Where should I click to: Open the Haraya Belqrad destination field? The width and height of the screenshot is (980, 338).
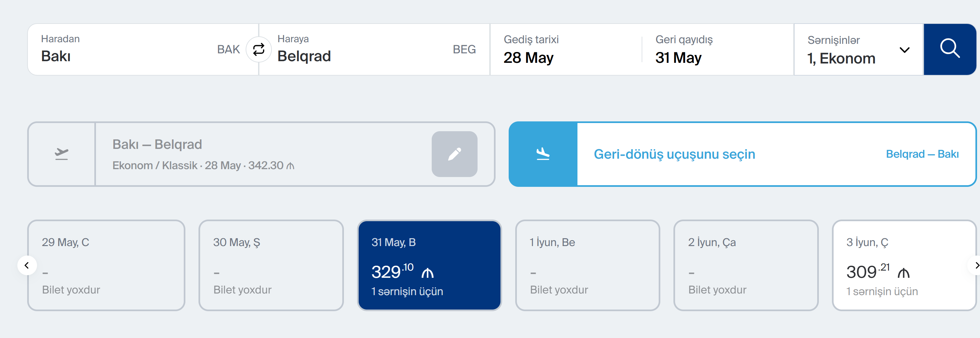coord(361,49)
